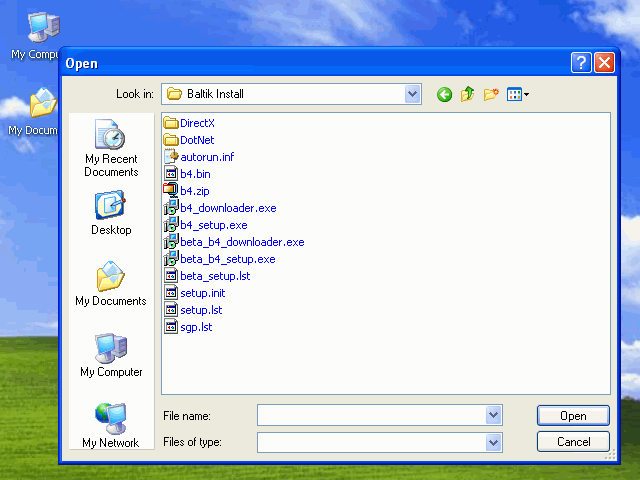Viewport: 640px width, 480px height.
Task: Close the Open dialog with X
Action: point(604,63)
